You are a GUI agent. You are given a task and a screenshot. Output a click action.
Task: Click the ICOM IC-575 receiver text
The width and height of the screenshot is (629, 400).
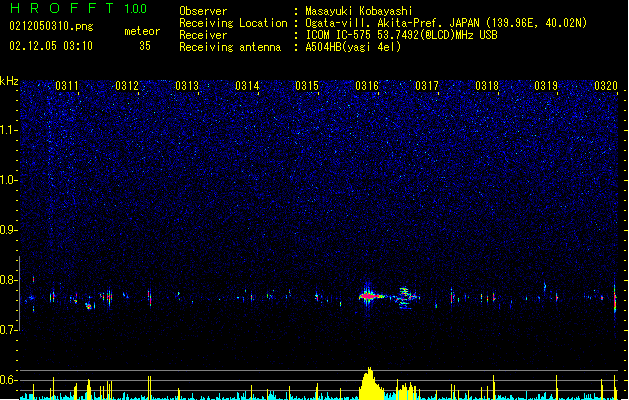pos(401,35)
